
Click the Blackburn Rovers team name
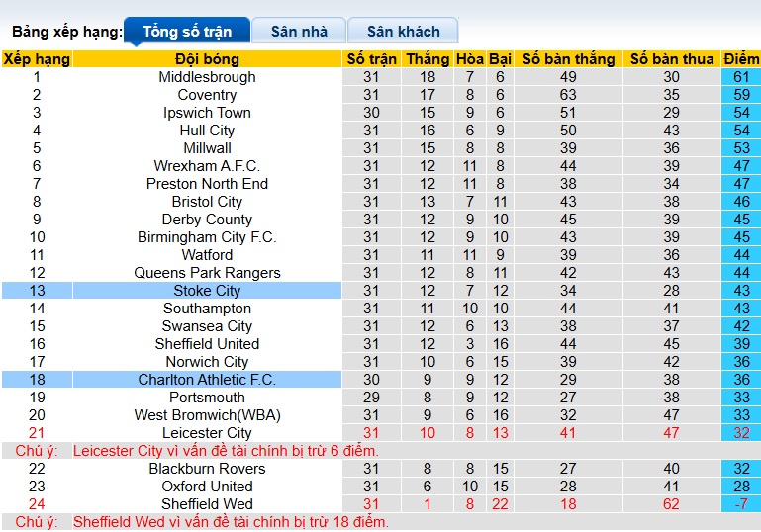pos(207,469)
